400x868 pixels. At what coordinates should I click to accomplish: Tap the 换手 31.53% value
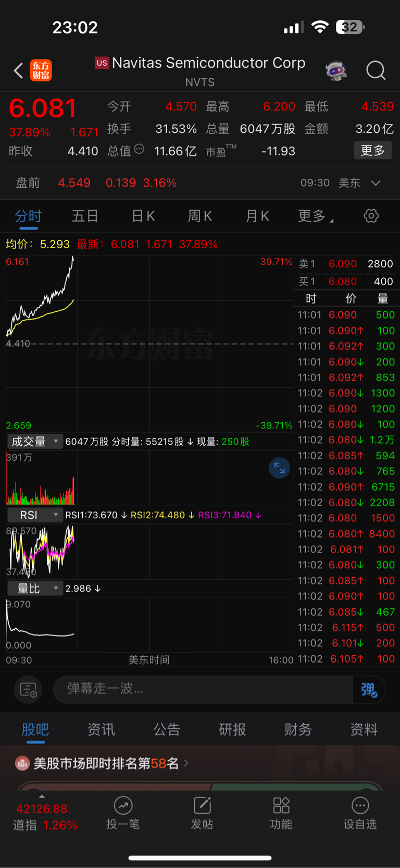point(176,129)
